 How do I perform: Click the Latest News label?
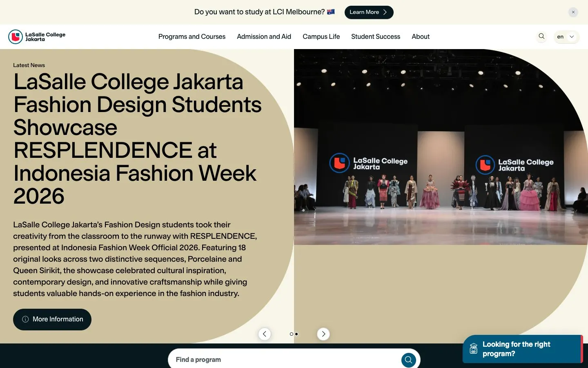point(29,65)
